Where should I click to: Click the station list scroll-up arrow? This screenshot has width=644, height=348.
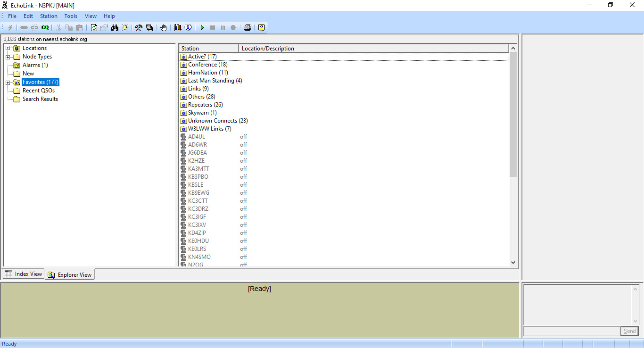click(x=513, y=48)
